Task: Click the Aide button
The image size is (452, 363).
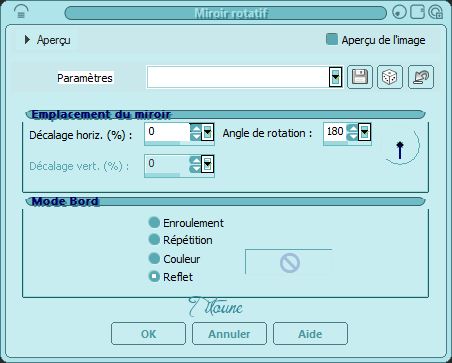Action: tap(310, 334)
